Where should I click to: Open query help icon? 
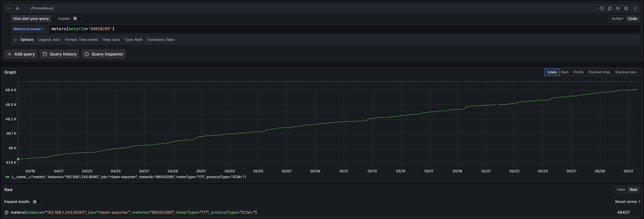click(x=601, y=8)
